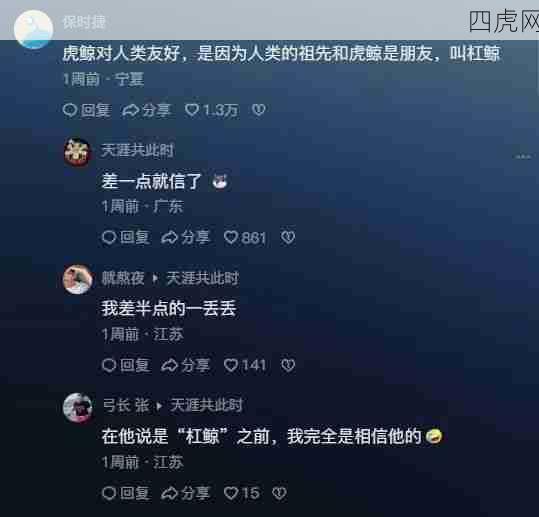Reply to the 差一点就信了 comment
539x517 pixels.
(126, 238)
